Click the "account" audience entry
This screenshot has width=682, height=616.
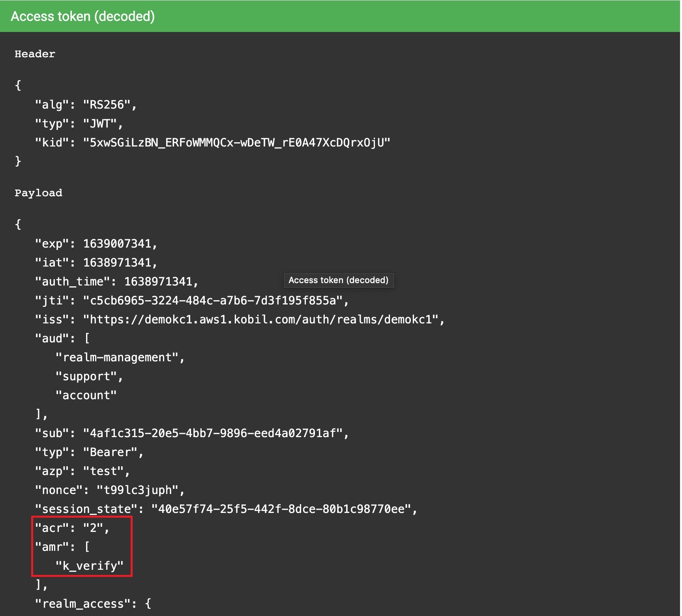coord(86,395)
